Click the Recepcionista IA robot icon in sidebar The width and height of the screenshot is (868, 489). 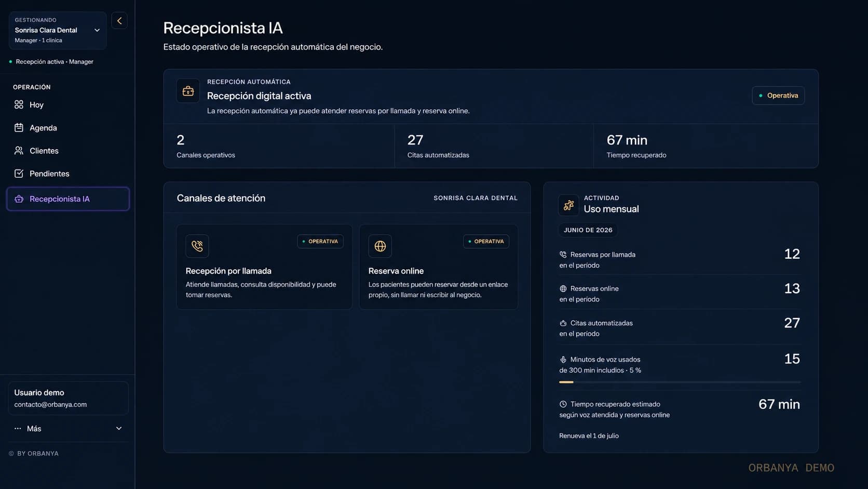pyautogui.click(x=19, y=199)
